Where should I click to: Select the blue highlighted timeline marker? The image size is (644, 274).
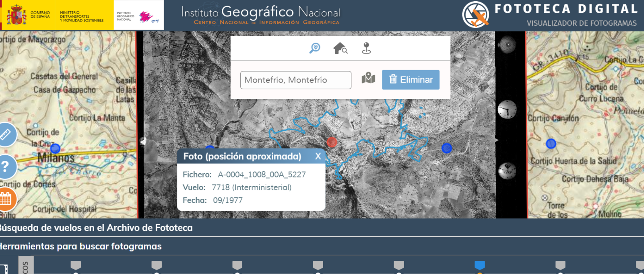pos(480,265)
